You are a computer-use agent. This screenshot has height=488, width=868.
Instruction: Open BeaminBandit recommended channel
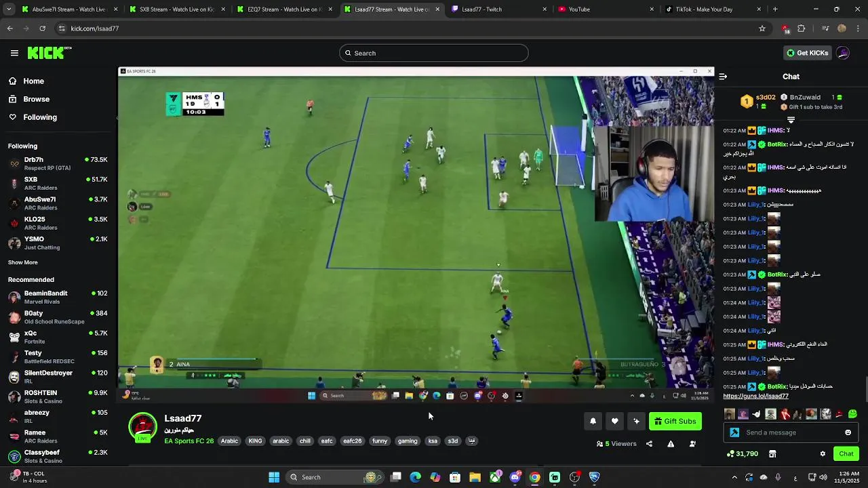click(x=58, y=297)
